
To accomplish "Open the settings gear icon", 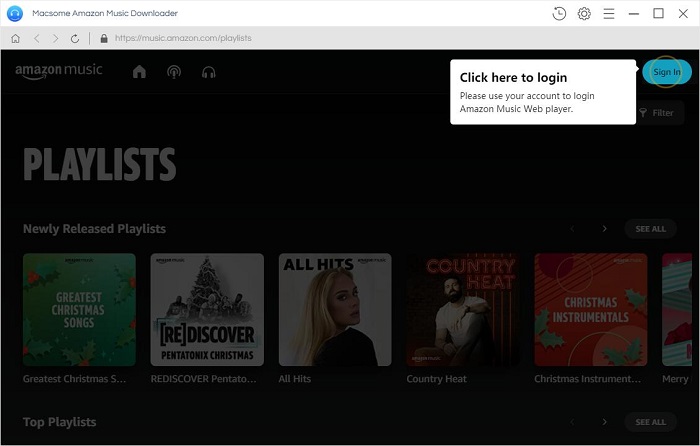I will (x=584, y=13).
